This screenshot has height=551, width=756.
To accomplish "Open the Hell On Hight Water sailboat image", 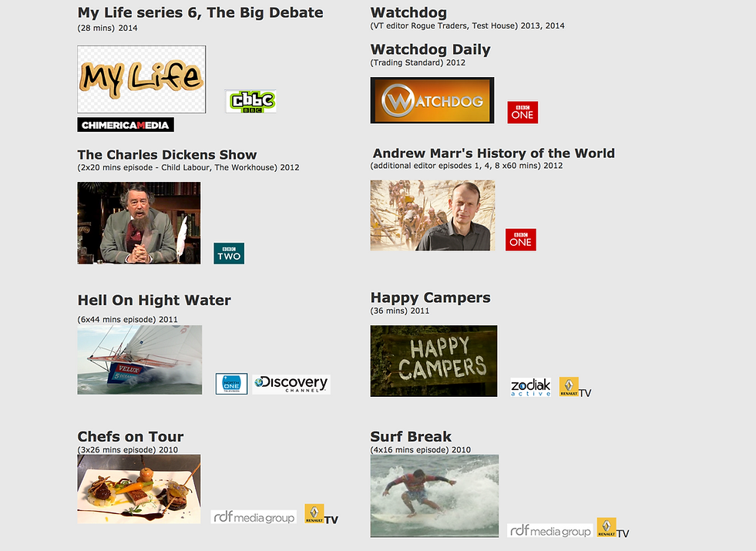I will [x=139, y=360].
